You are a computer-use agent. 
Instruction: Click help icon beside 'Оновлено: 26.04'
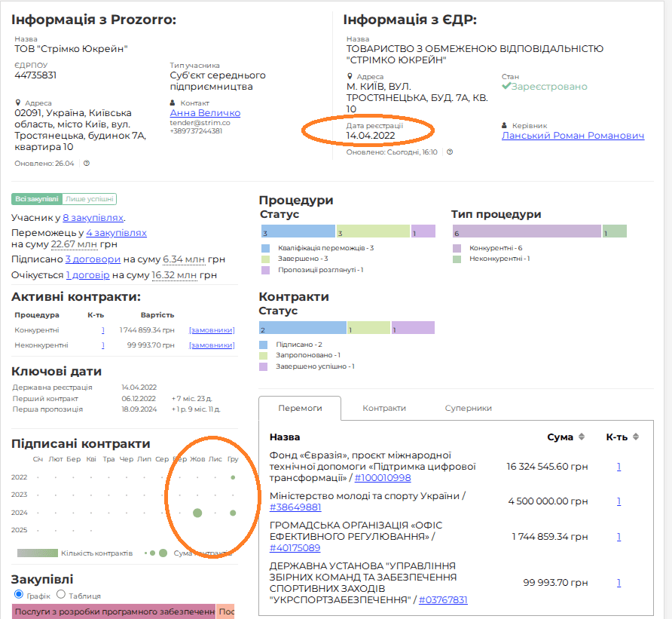pyautogui.click(x=87, y=163)
